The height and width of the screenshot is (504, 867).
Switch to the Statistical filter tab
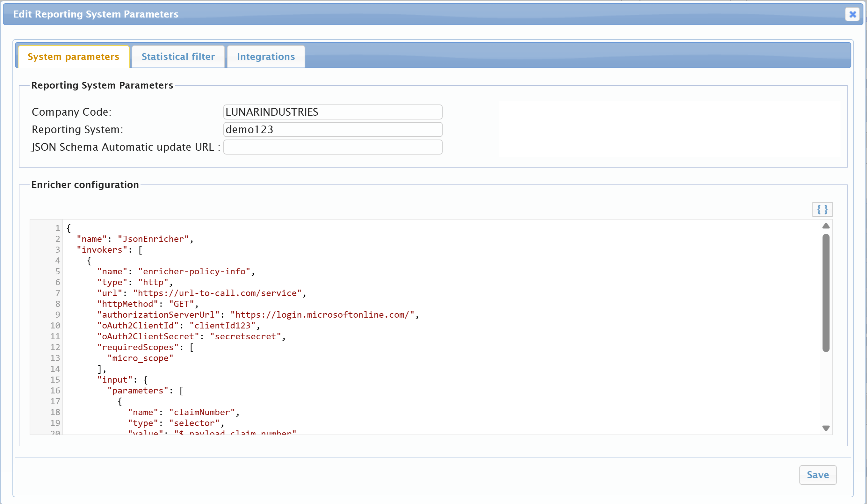pos(178,57)
